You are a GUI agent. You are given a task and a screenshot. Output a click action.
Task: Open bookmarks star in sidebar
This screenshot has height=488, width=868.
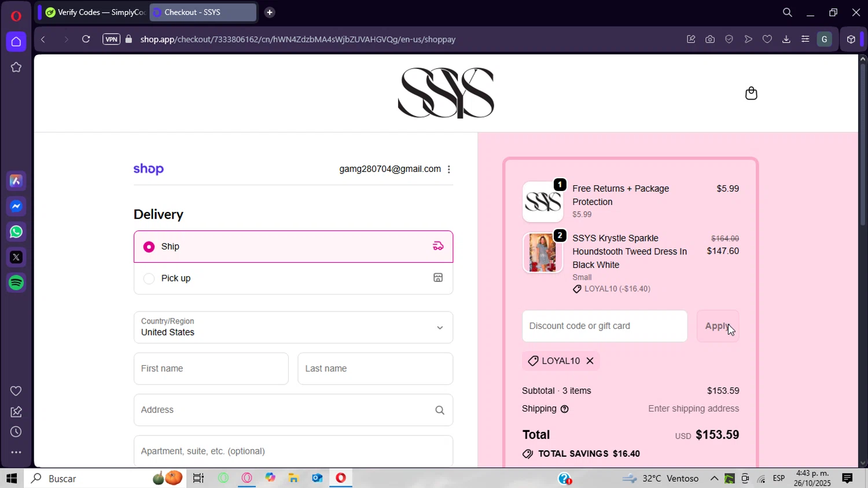(x=16, y=67)
